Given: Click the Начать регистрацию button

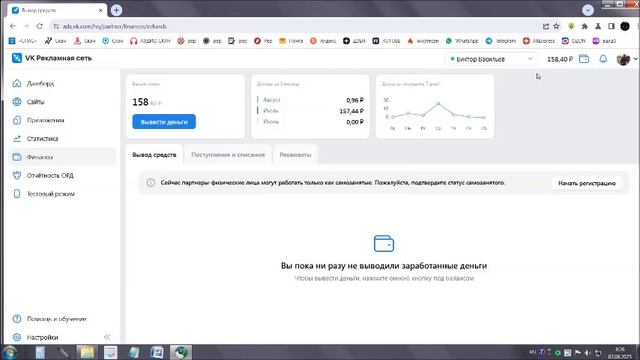Looking at the screenshot, I should 587,183.
